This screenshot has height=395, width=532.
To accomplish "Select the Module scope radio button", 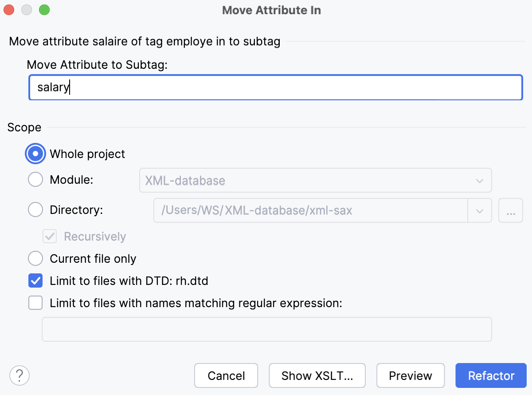I will pos(35,179).
